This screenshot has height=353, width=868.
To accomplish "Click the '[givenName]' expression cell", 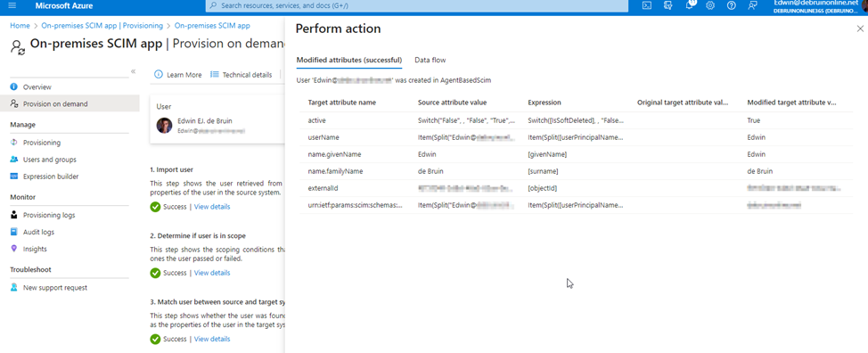I will tap(547, 154).
